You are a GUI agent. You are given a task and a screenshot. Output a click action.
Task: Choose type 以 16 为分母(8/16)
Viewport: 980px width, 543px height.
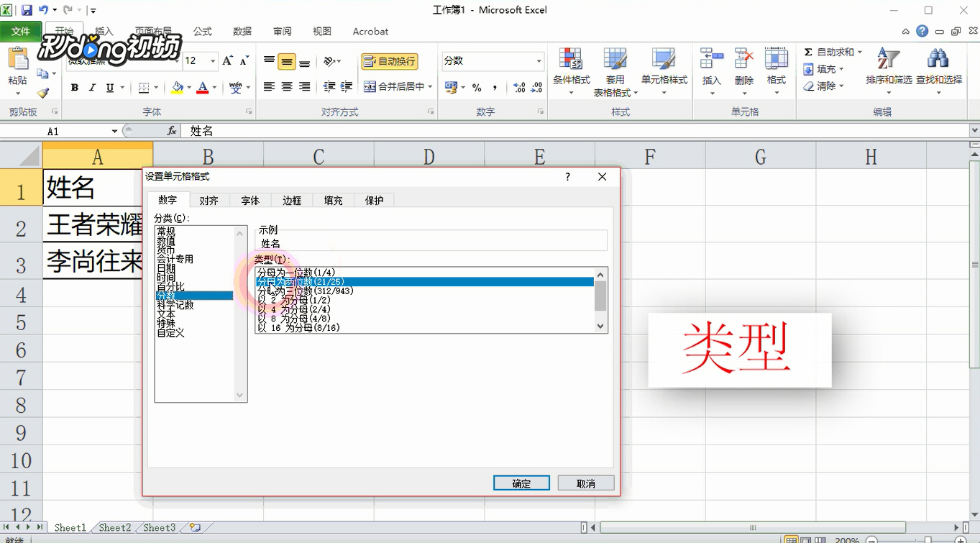(x=424, y=328)
